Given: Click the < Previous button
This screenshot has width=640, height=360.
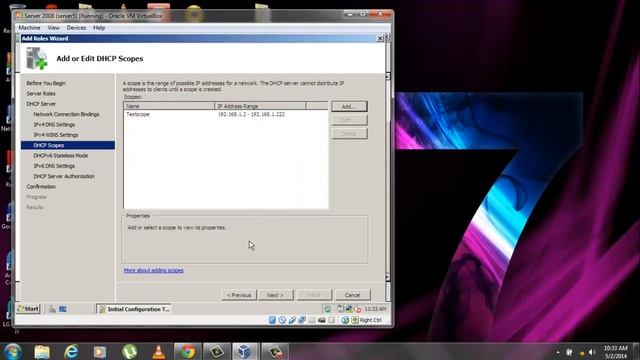Looking at the screenshot, I should 239,295.
